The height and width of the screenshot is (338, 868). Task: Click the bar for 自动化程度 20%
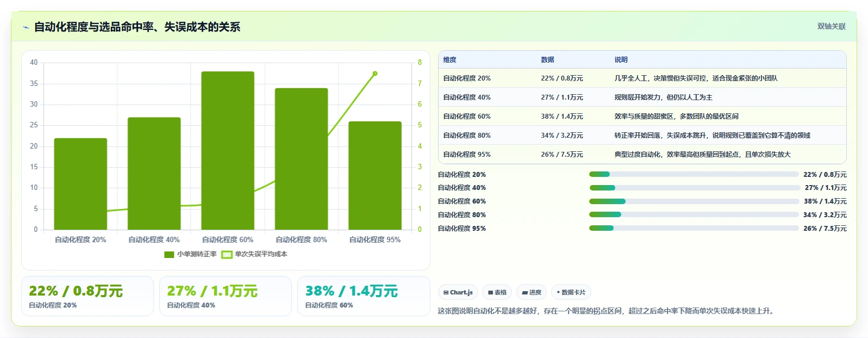click(80, 184)
